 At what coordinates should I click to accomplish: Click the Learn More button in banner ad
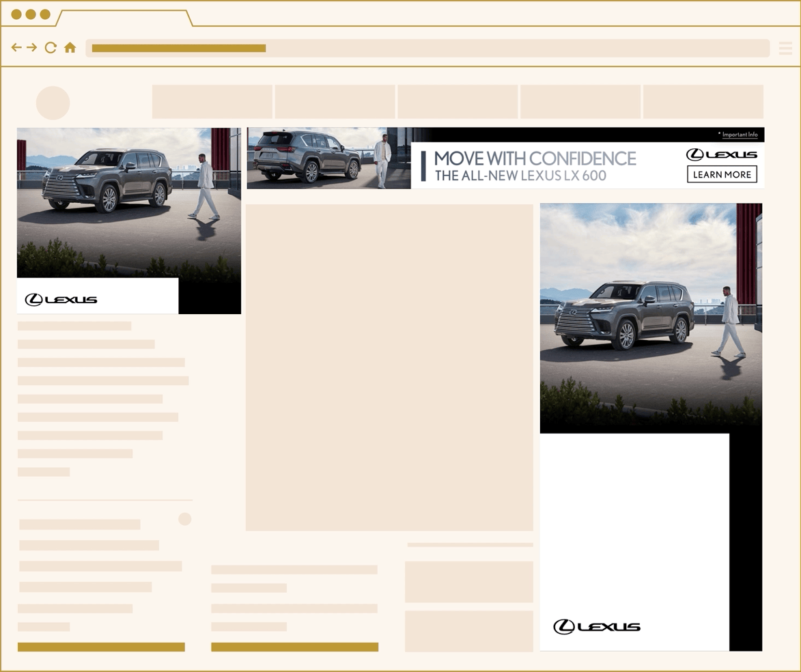click(722, 174)
